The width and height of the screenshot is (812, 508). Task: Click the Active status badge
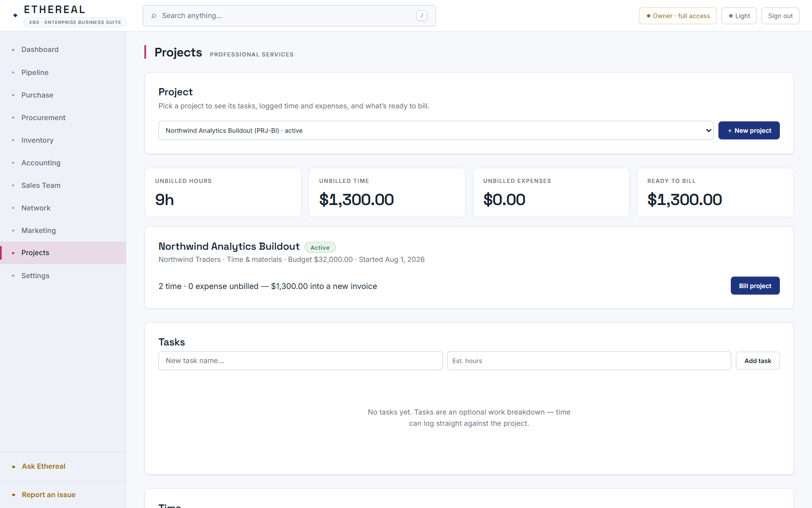click(320, 247)
